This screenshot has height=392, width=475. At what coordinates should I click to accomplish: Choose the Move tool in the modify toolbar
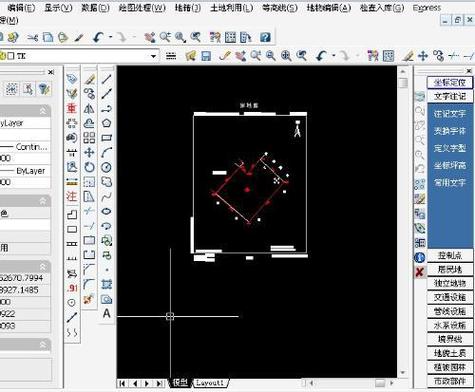click(x=89, y=153)
